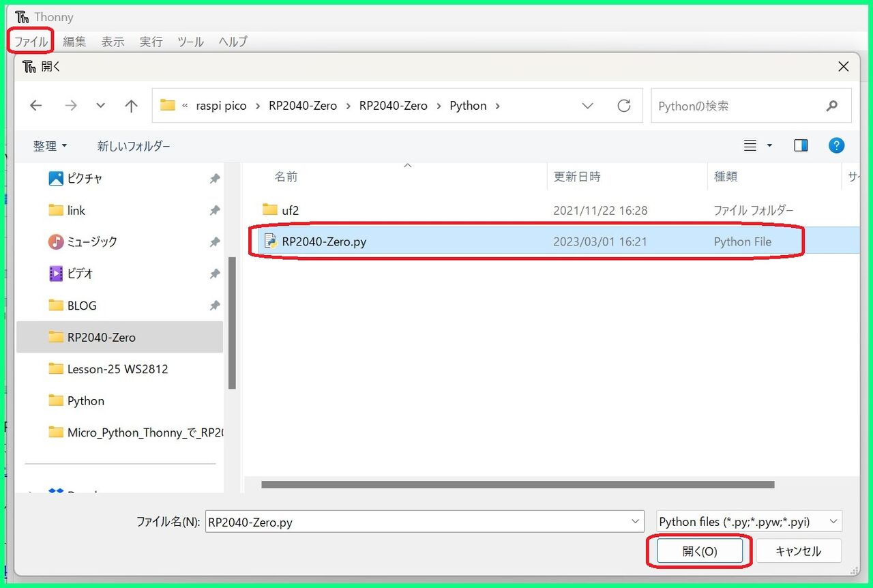Viewport: 873px width, 588px height.
Task: Click the Pythonの検索 search field
Action: point(751,106)
